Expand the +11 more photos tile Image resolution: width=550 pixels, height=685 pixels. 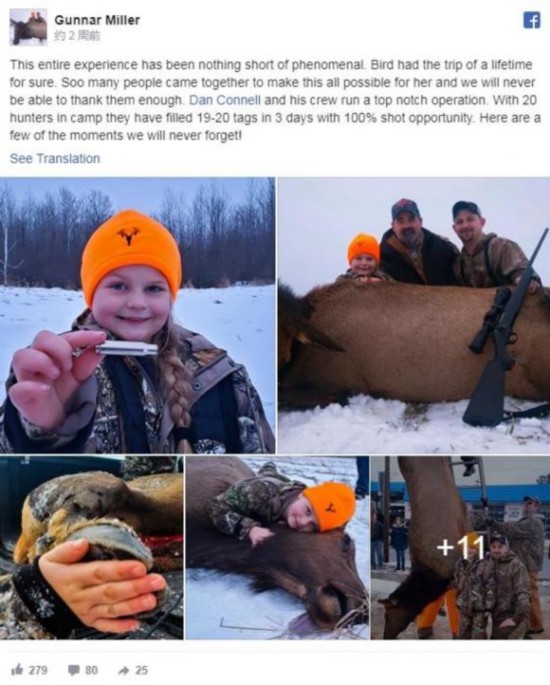click(x=460, y=547)
